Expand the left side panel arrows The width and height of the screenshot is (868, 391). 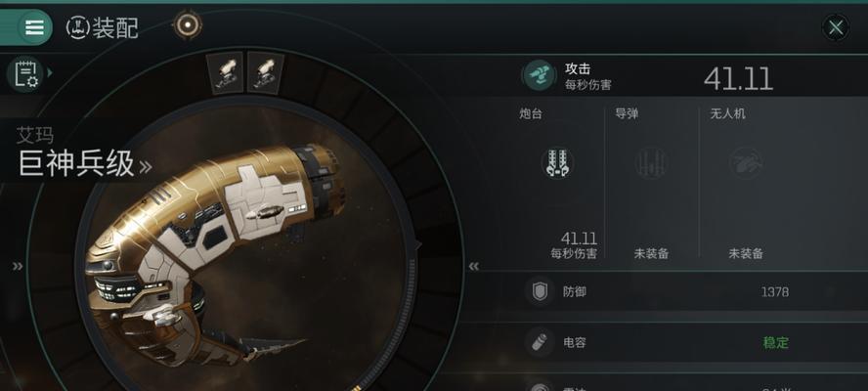coord(18,267)
